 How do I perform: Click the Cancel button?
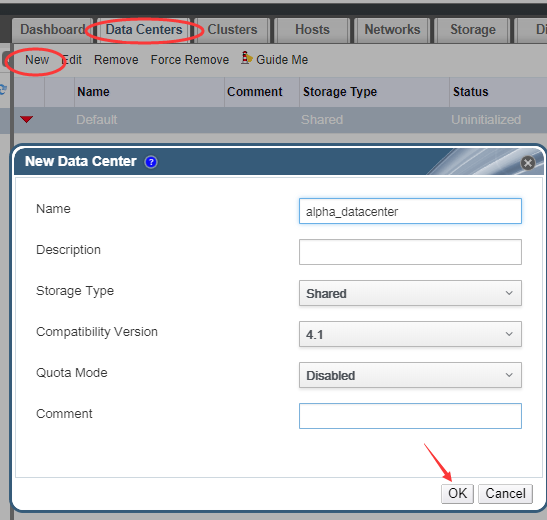tap(505, 493)
